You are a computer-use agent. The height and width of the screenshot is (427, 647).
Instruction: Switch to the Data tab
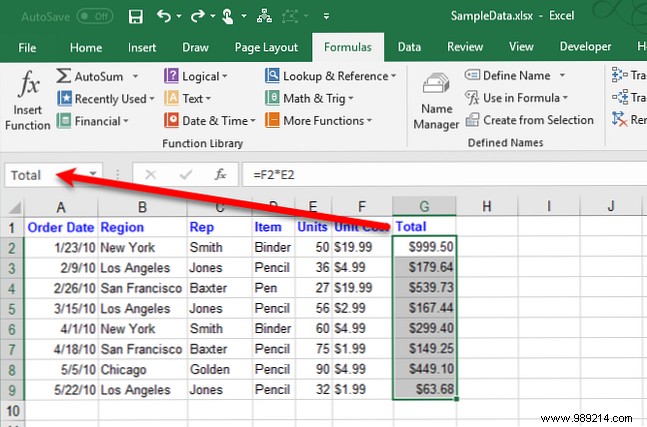[x=409, y=47]
